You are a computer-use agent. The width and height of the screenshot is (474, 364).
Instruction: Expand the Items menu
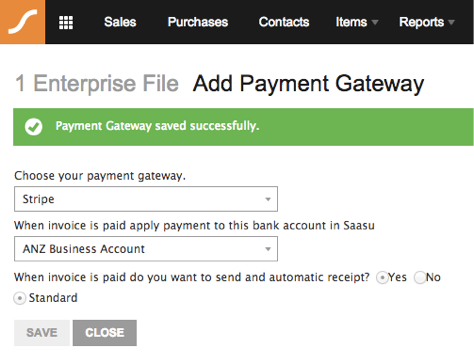[x=357, y=22]
